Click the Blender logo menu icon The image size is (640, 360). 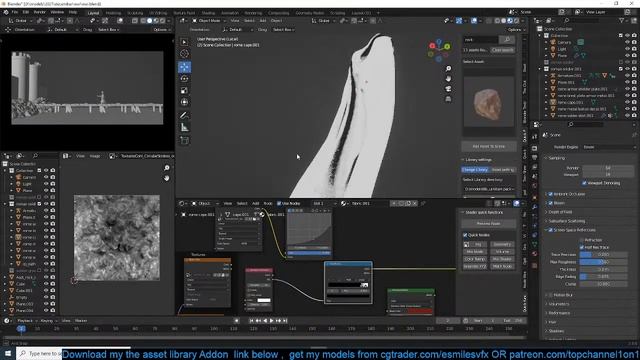coord(6,12)
